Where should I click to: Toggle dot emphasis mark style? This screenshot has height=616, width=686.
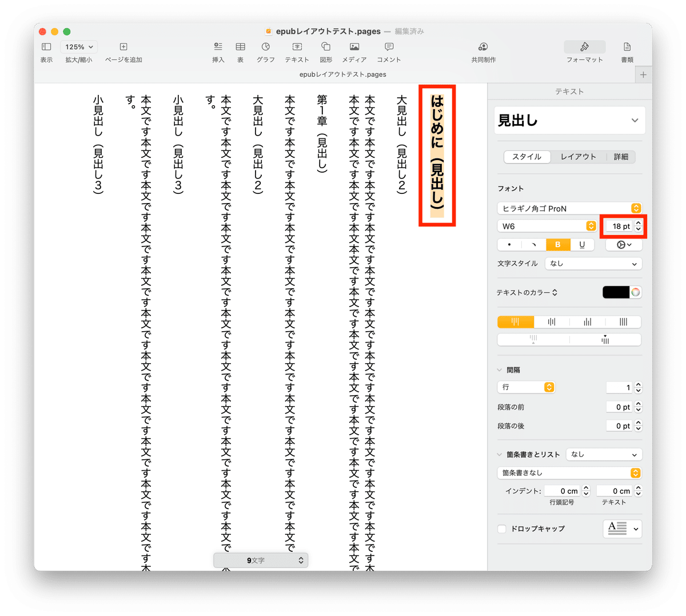click(x=510, y=245)
